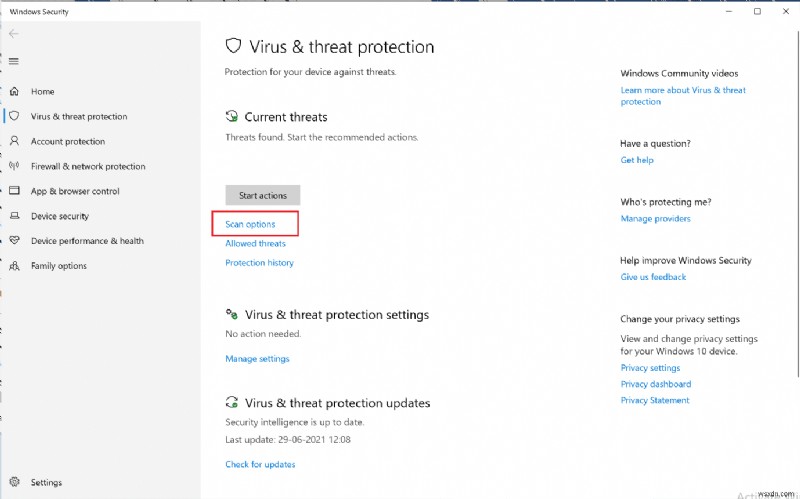Open the Privacy dashboard link

655,384
